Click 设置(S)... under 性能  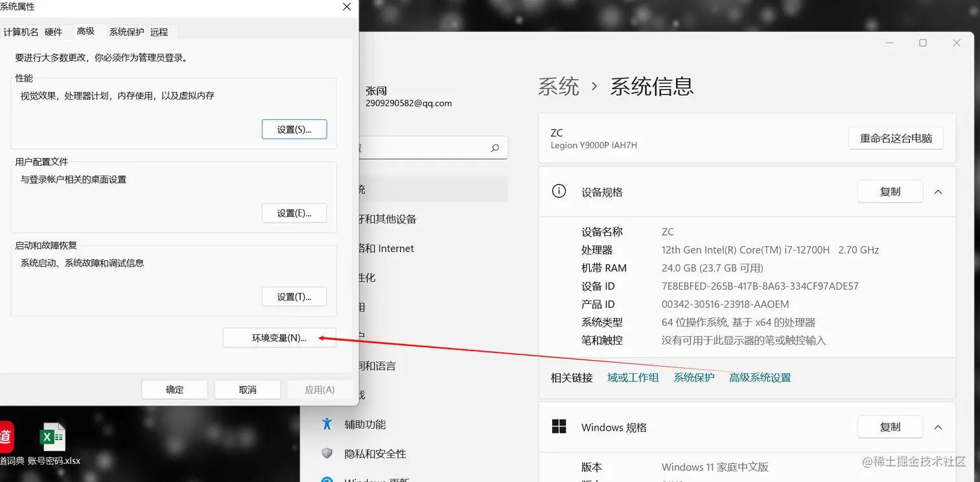point(294,129)
